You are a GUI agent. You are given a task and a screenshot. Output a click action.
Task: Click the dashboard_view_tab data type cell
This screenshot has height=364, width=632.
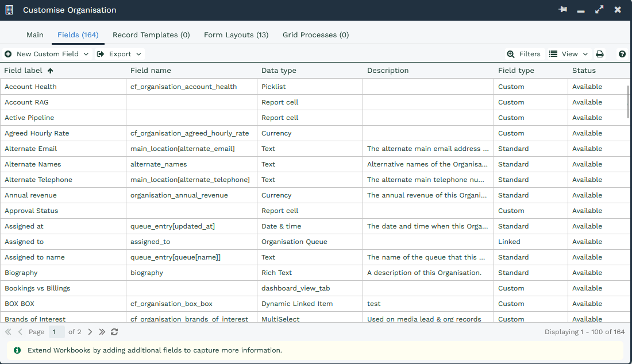click(310, 288)
